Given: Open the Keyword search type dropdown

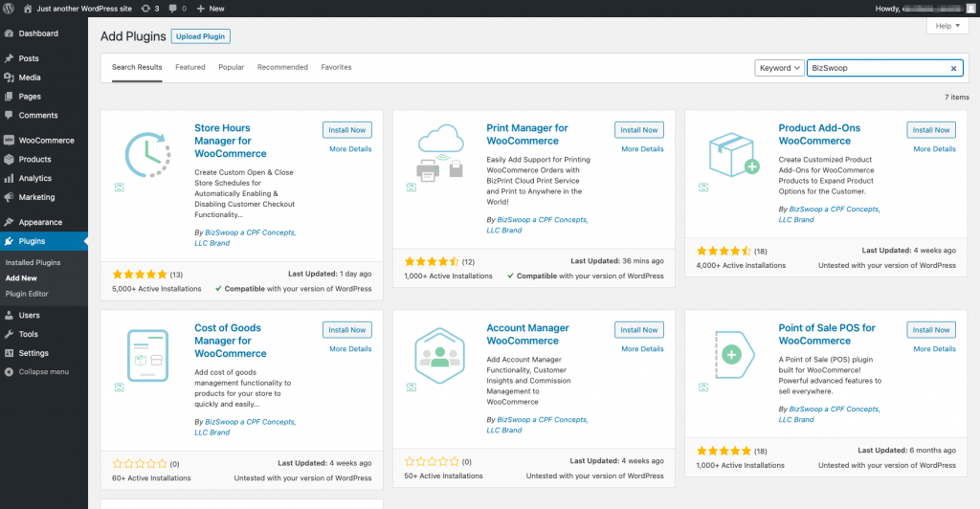Looking at the screenshot, I should [779, 68].
